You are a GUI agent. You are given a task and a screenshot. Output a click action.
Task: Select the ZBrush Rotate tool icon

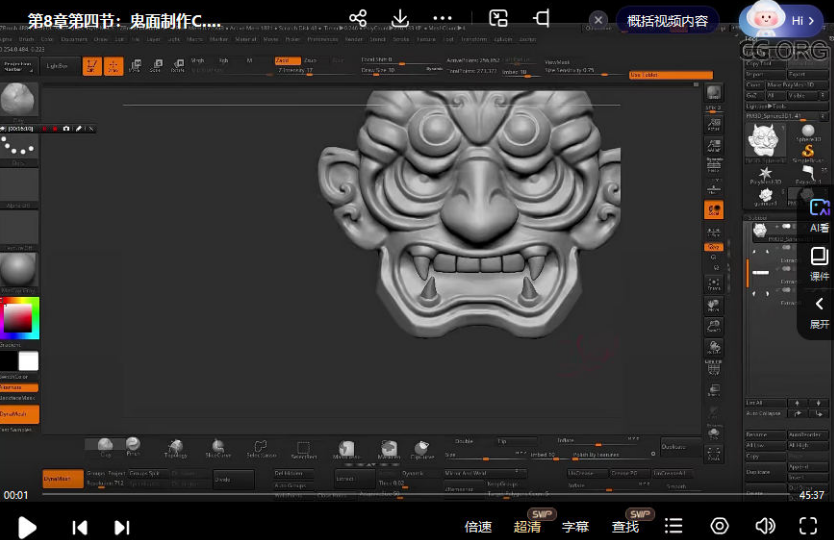pos(178,66)
